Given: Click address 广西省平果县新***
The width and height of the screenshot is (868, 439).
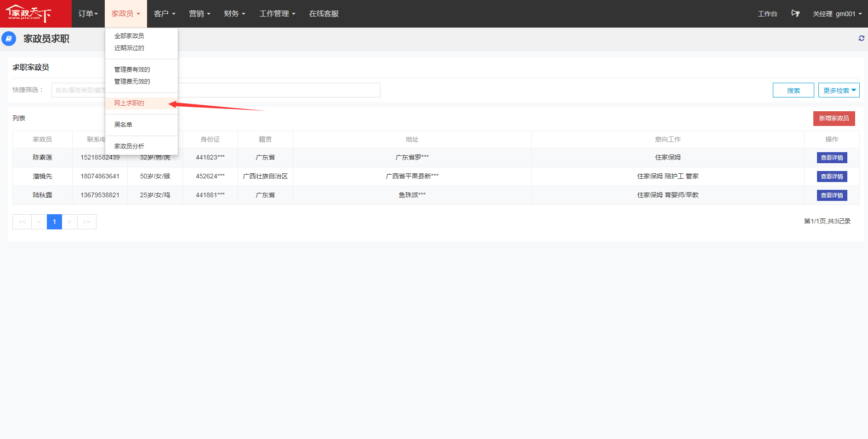Looking at the screenshot, I should click(x=412, y=176).
